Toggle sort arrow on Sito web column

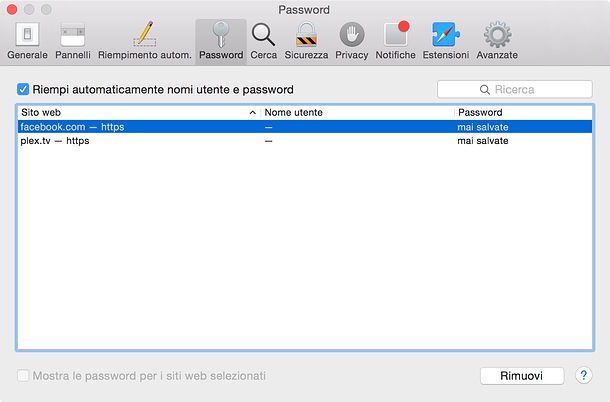click(252, 112)
